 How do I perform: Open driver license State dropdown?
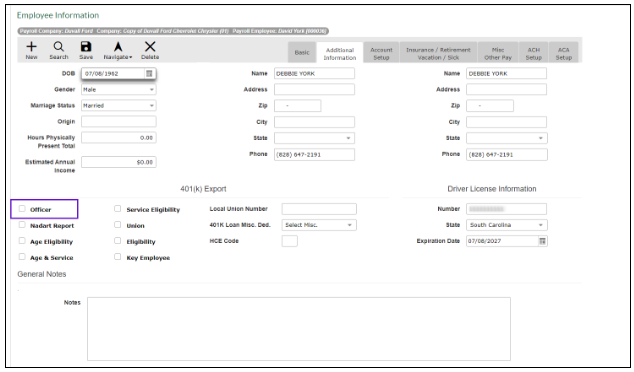pos(507,225)
